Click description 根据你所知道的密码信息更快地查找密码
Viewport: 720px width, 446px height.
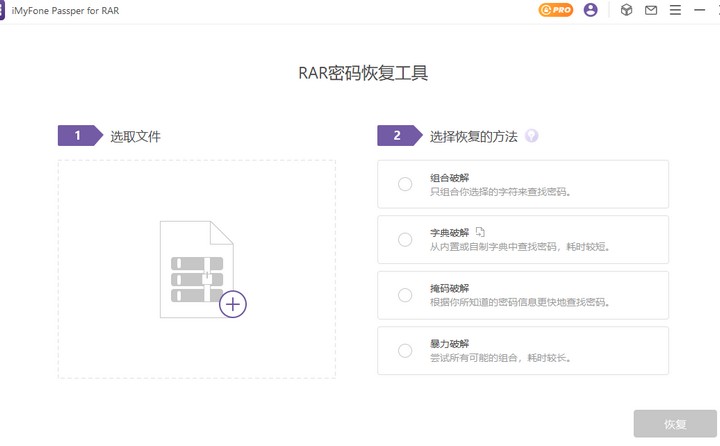click(520, 302)
